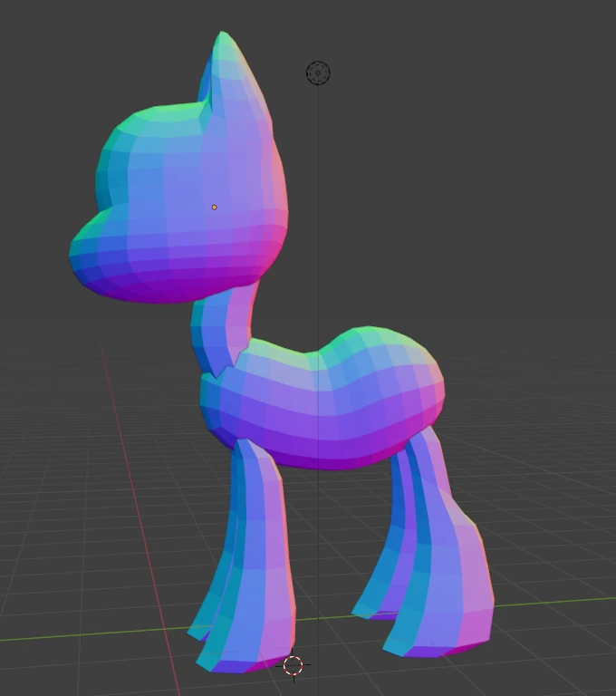Image resolution: width=616 pixels, height=696 pixels.
Task: Click the near front leg of the pony
Action: pyautogui.click(x=261, y=562)
